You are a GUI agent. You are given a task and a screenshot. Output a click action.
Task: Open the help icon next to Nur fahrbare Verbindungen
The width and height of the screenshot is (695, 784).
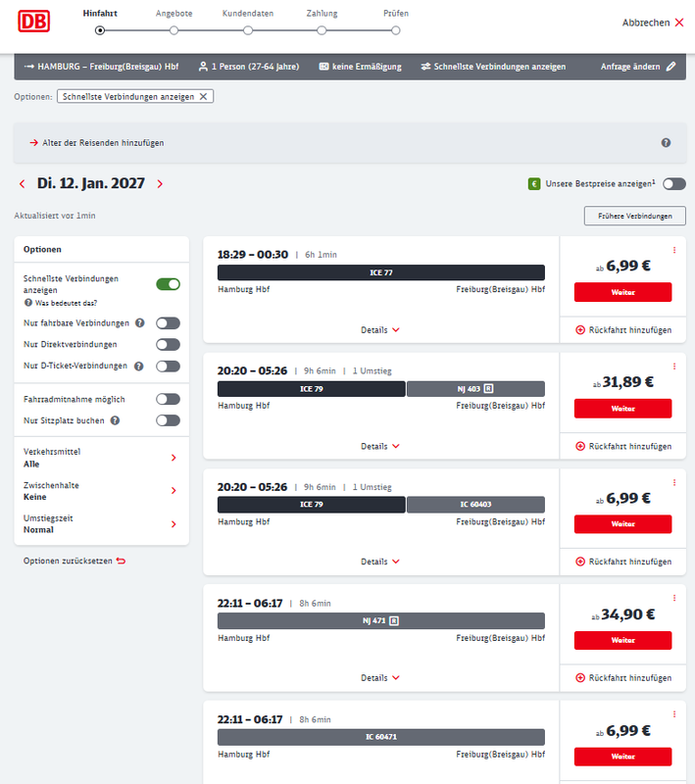(x=140, y=323)
